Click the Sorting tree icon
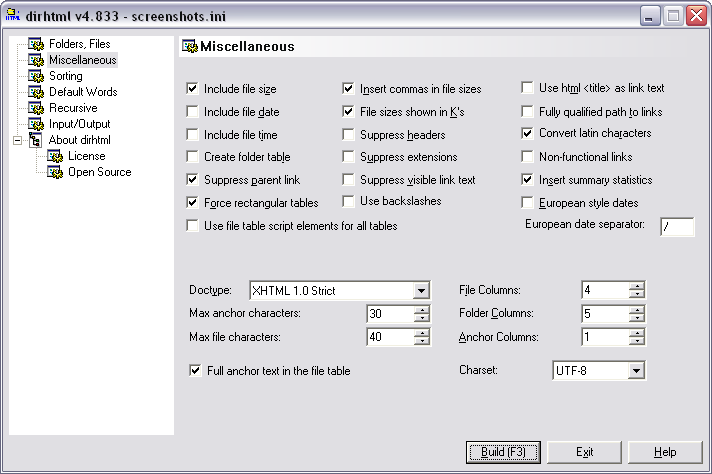This screenshot has height=474, width=712. pyautogui.click(x=36, y=76)
